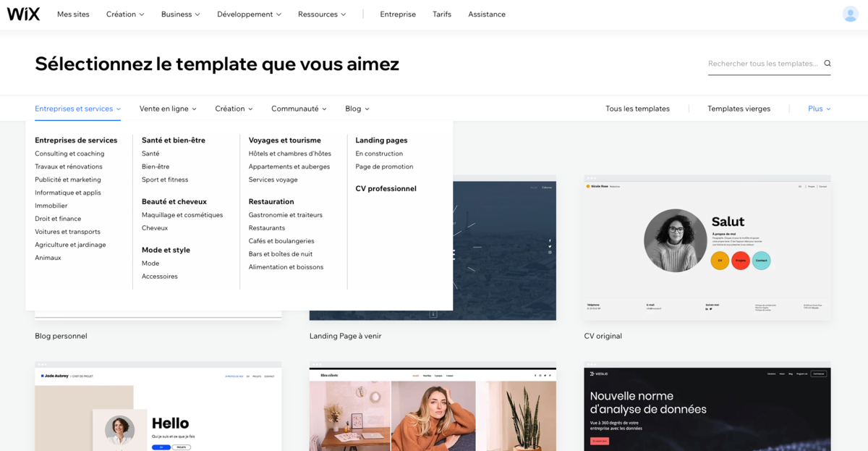Select Hôtels et chambres d'hôtes

(x=290, y=153)
